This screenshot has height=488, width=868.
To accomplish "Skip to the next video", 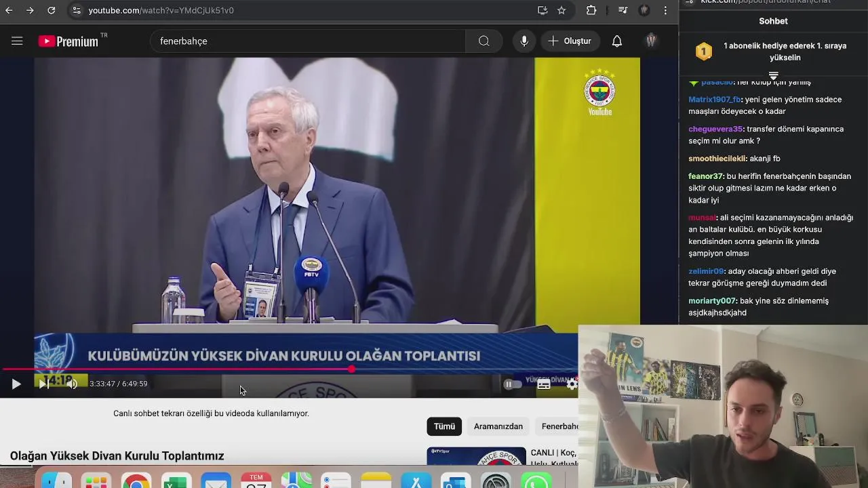I will tap(43, 384).
